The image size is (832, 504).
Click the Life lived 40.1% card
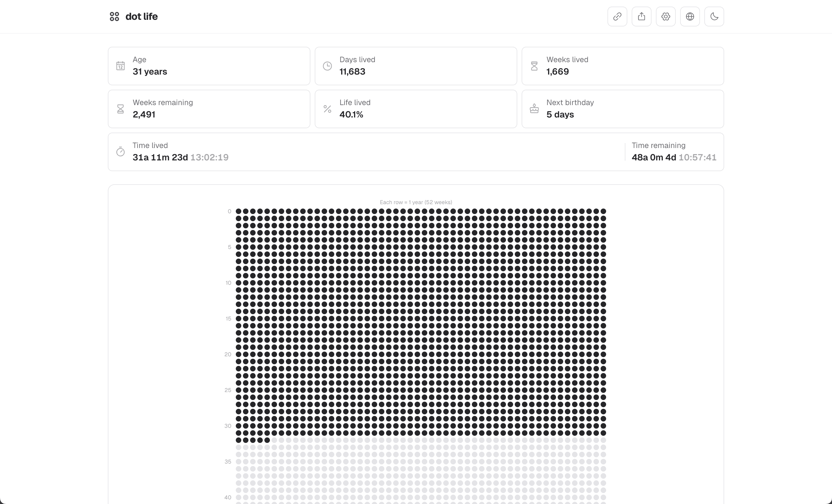tap(416, 109)
